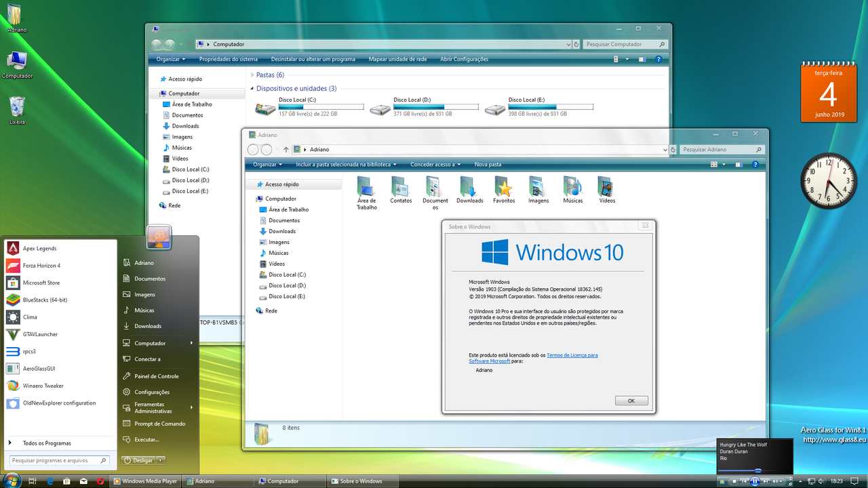Open Incluir a pasta selecionada na biblioteca dropdown
Image resolution: width=868 pixels, height=488 pixels.
point(346,165)
